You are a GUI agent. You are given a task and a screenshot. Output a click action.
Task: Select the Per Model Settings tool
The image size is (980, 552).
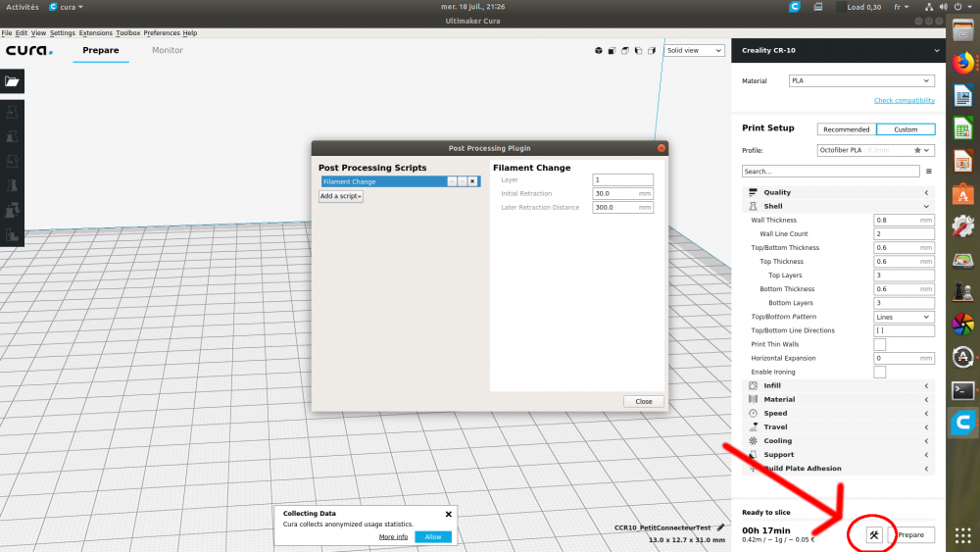[x=12, y=210]
